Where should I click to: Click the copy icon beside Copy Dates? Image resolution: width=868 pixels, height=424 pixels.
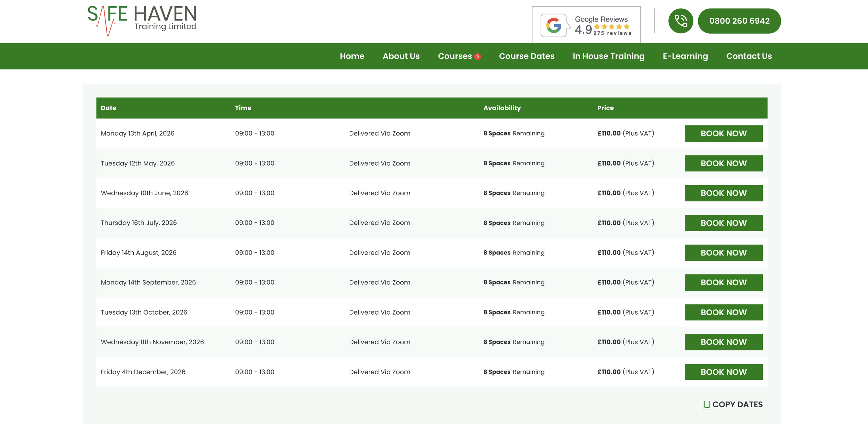(x=706, y=405)
